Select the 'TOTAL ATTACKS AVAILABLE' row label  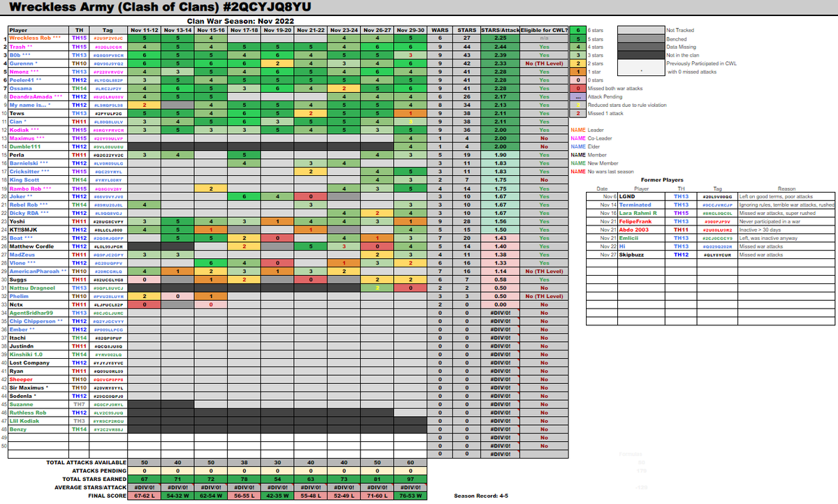[x=87, y=462]
